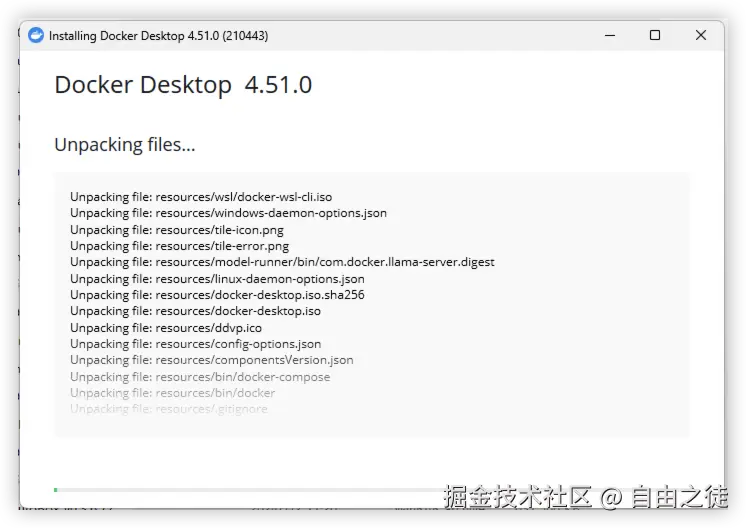Select the resources/ddvp.ico log line
Screen dimensions: 746x528
166,328
